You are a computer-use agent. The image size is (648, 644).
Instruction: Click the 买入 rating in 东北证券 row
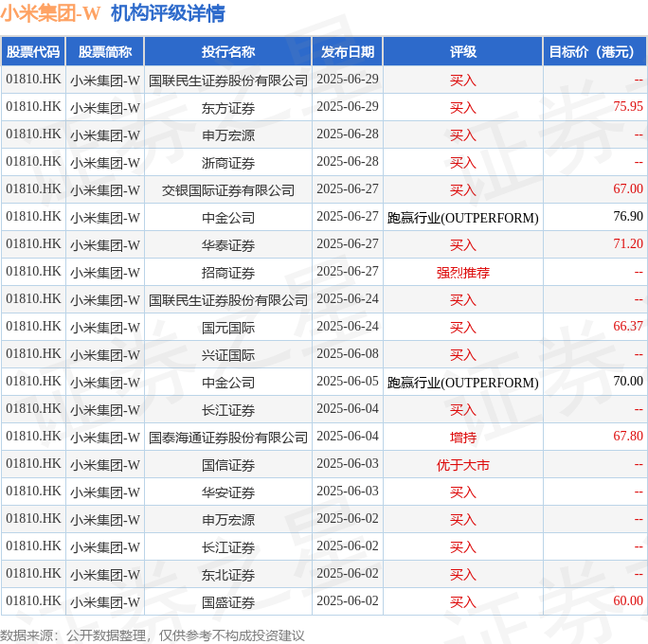(x=463, y=575)
